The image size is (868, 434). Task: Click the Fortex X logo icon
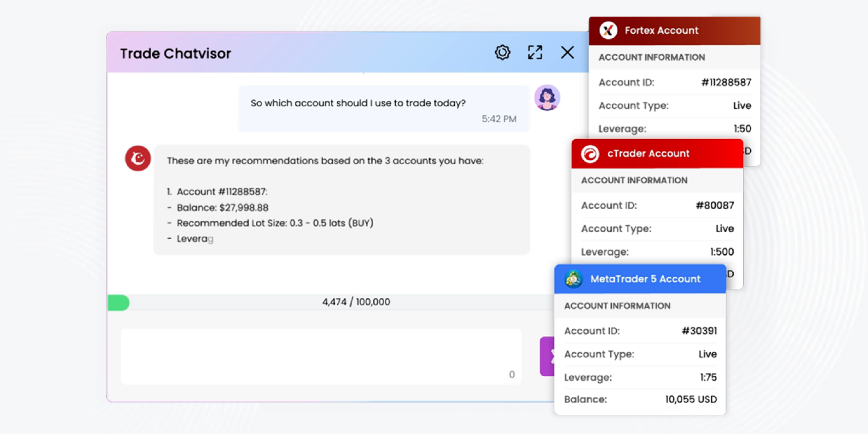[608, 31]
